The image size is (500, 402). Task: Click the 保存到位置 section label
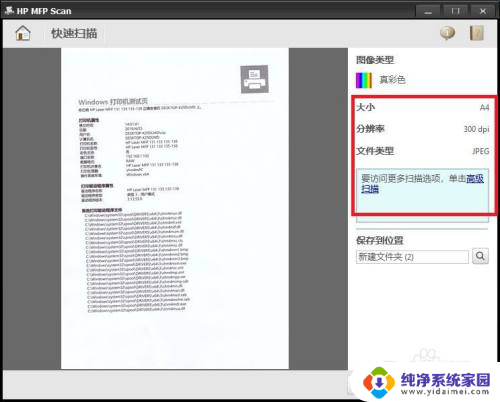pyautogui.click(x=380, y=240)
